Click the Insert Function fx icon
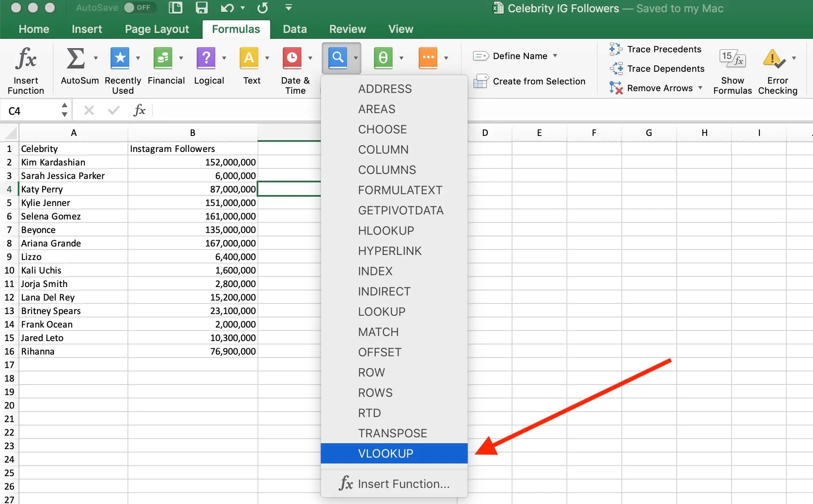 26,59
